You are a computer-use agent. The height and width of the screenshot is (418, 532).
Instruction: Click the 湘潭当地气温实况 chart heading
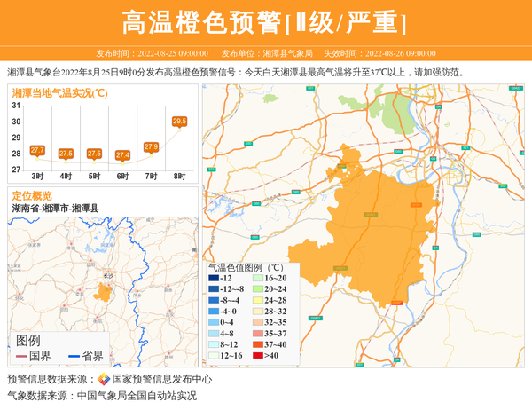[59, 92]
